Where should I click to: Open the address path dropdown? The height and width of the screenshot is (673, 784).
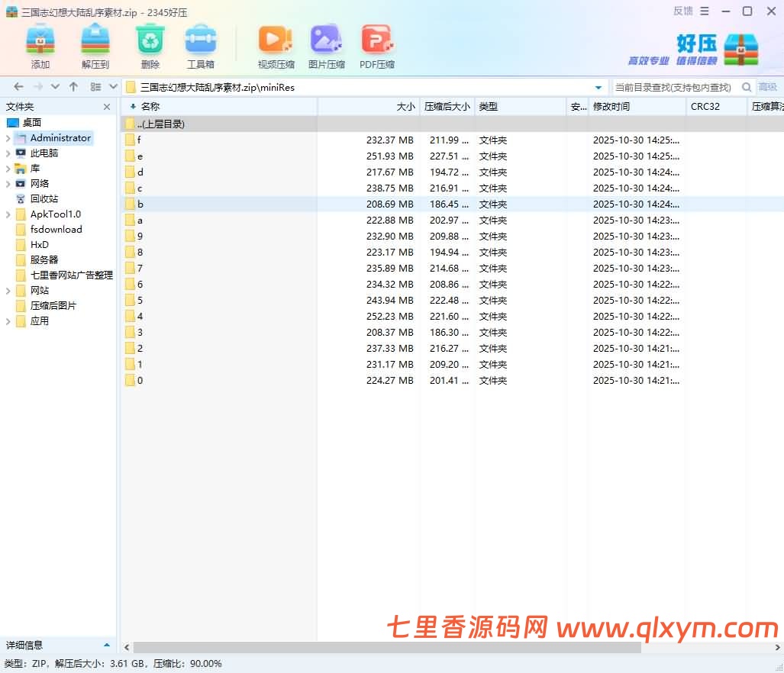click(x=598, y=87)
